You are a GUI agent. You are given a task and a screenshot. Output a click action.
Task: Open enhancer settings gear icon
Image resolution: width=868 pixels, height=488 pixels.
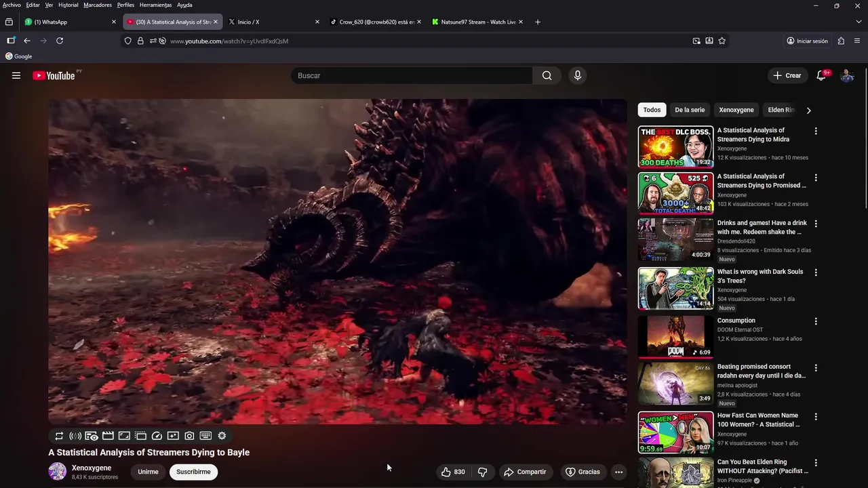(222, 436)
